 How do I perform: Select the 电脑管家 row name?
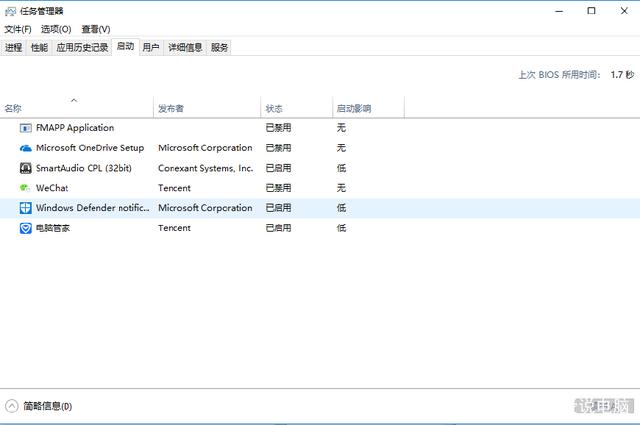(53, 228)
